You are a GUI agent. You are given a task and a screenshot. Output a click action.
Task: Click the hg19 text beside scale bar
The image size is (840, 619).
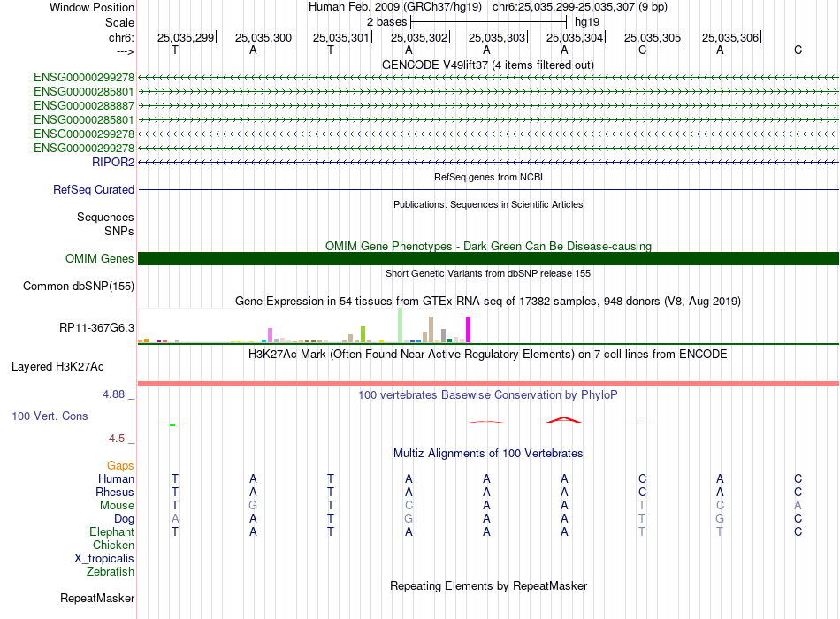click(587, 22)
